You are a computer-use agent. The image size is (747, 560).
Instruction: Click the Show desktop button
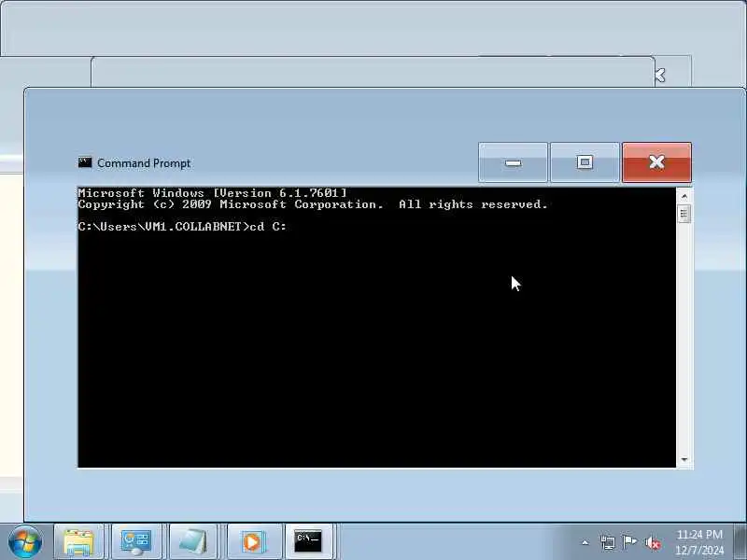coord(740,542)
